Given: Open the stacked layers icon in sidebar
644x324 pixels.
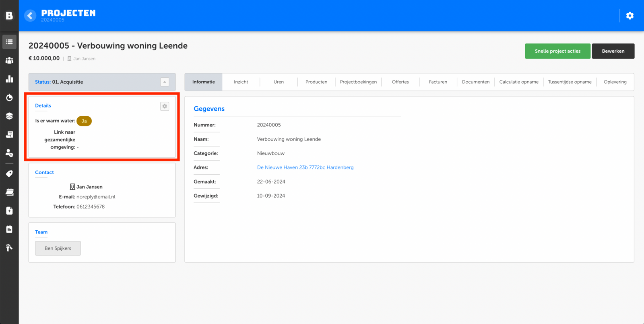Looking at the screenshot, I should pos(9,116).
